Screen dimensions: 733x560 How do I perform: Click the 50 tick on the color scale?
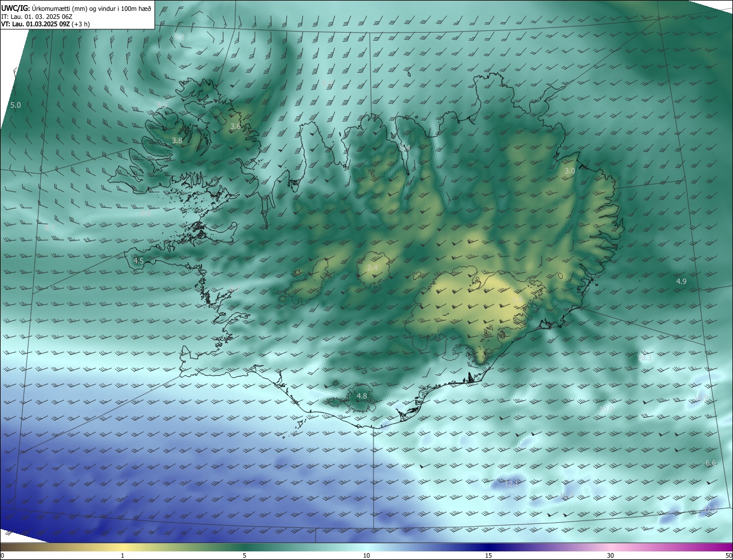point(729,555)
